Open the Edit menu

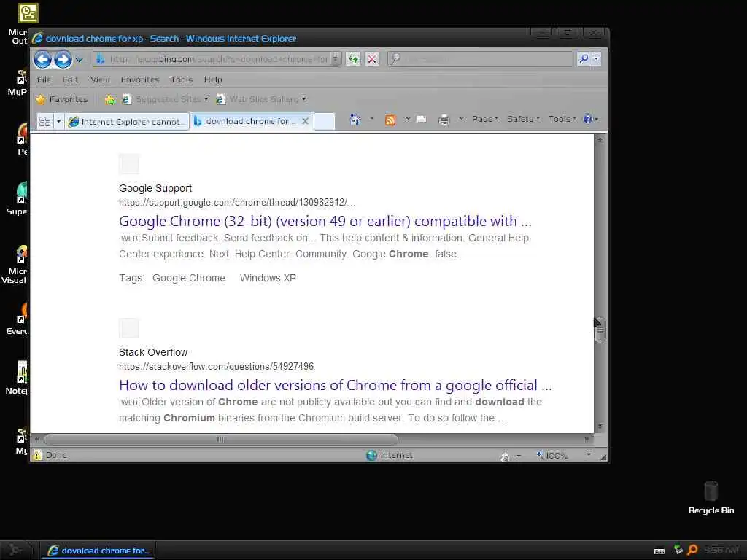click(70, 79)
